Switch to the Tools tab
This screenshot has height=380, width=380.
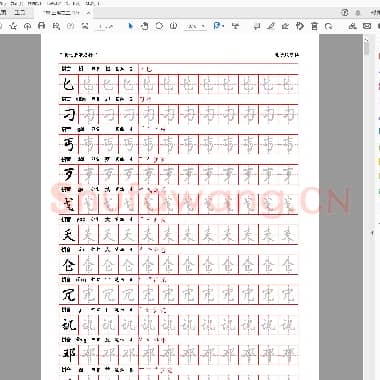click(x=20, y=13)
